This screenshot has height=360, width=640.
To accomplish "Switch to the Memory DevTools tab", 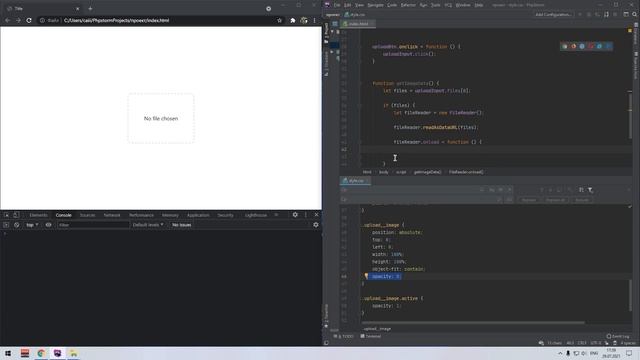I will (170, 215).
